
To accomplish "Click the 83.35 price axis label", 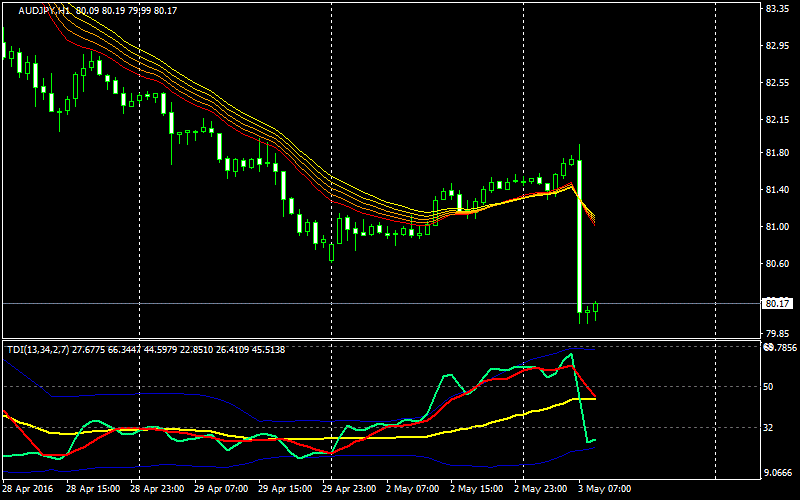I will tap(777, 9).
